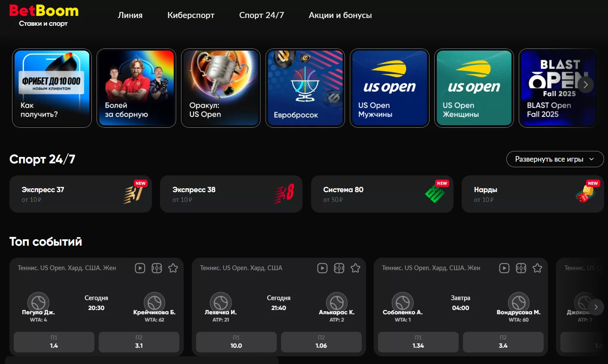Expand all games via Развернуть все игры
Screen dimensions: 608x364
[x=555, y=159]
